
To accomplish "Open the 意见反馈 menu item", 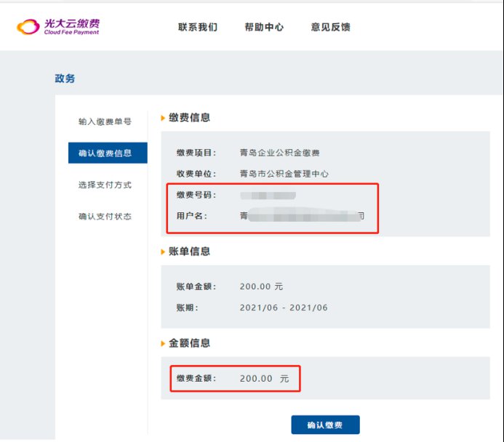I will point(330,28).
